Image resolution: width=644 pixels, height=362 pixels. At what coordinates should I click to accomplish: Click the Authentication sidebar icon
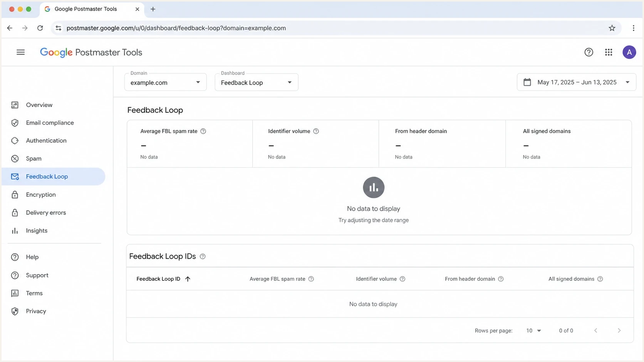[x=15, y=141]
